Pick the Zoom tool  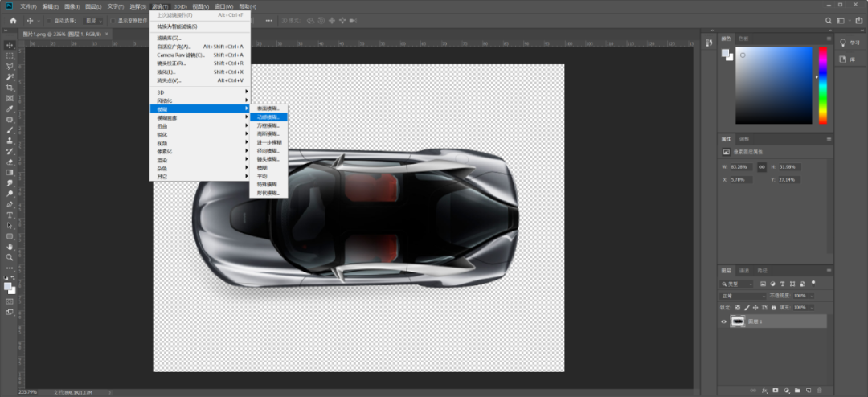[x=10, y=257]
